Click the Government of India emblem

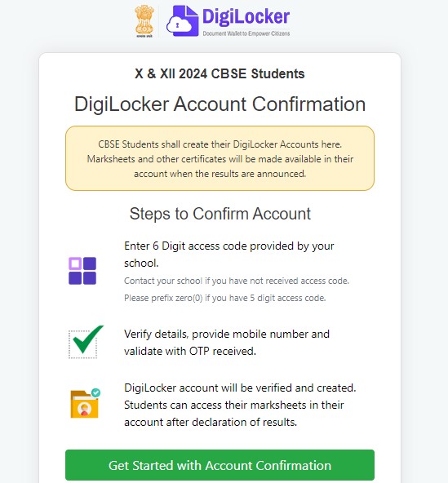pyautogui.click(x=144, y=21)
